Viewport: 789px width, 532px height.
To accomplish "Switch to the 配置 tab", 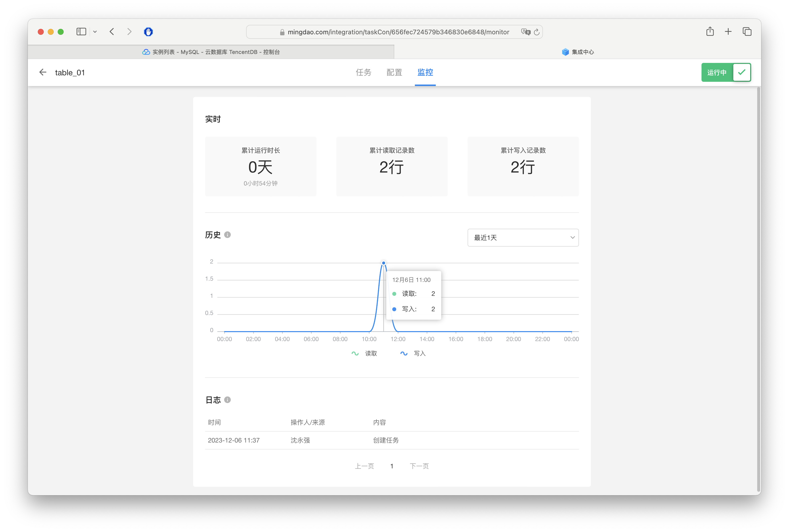I will 394,72.
